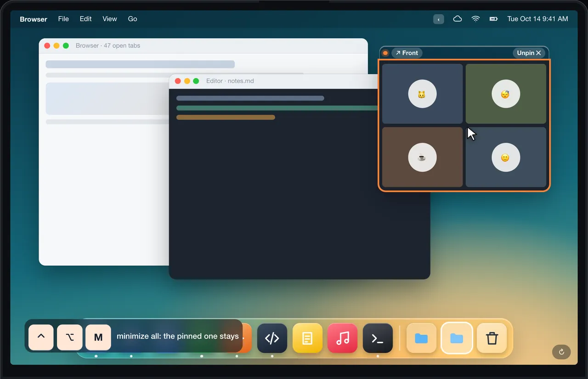
Task: Check the battery status icon
Action: click(494, 19)
